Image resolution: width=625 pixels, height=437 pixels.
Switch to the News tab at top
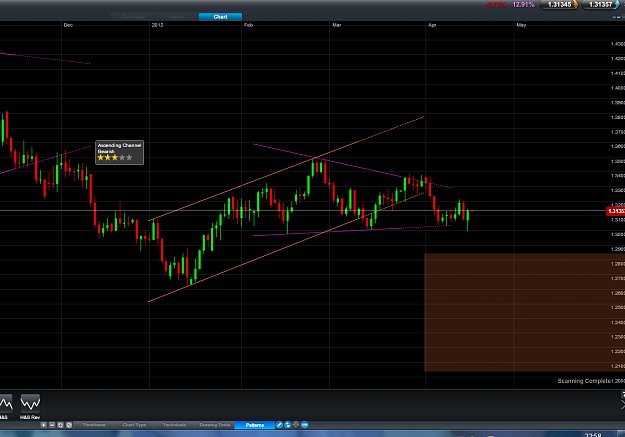coord(177,17)
